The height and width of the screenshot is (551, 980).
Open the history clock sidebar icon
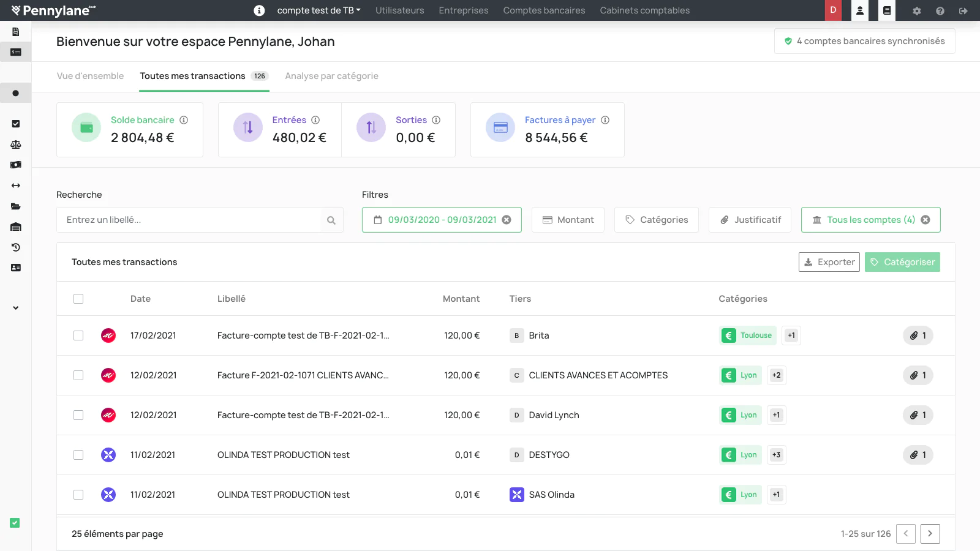(x=16, y=247)
